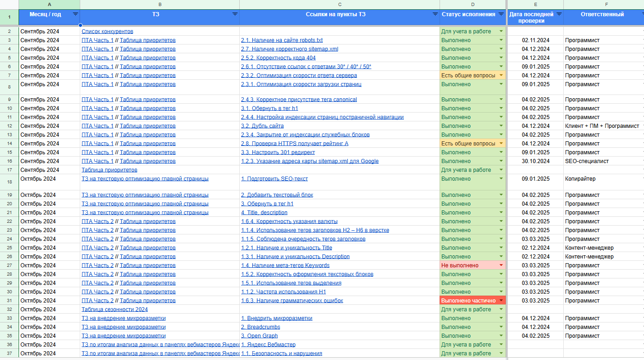Viewport: 644px width, 360px height.
Task: Select the cell with date 02.11.2024
Action: point(536,40)
